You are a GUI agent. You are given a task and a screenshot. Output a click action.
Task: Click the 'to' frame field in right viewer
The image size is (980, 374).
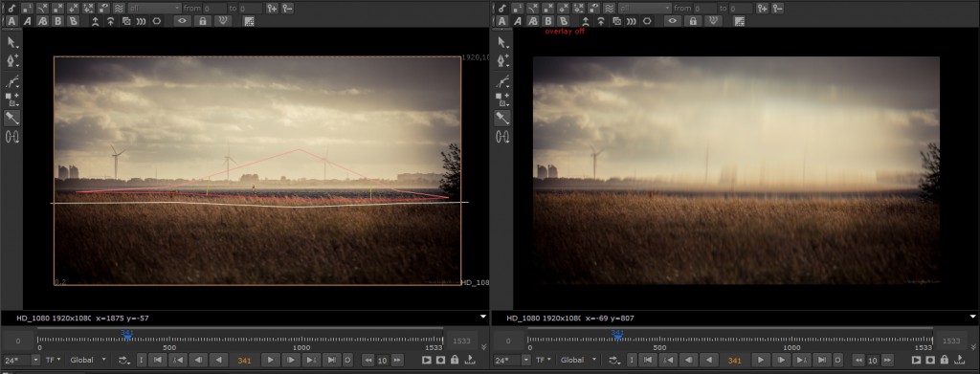click(742, 8)
